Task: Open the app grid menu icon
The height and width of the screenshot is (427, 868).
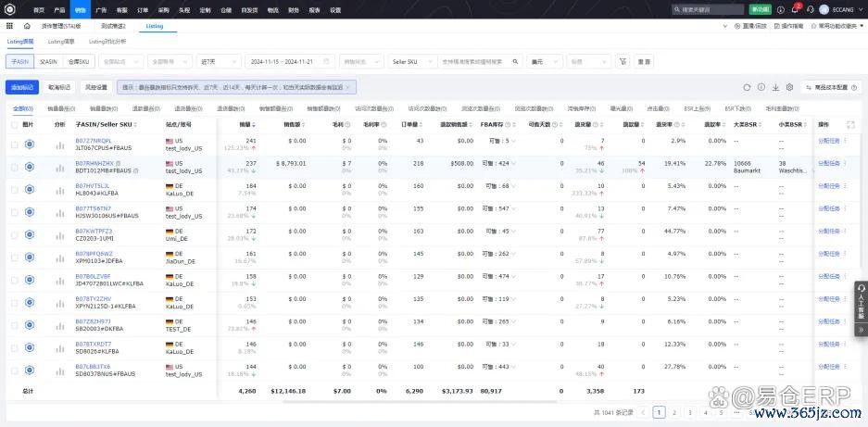Action: pyautogui.click(x=9, y=26)
